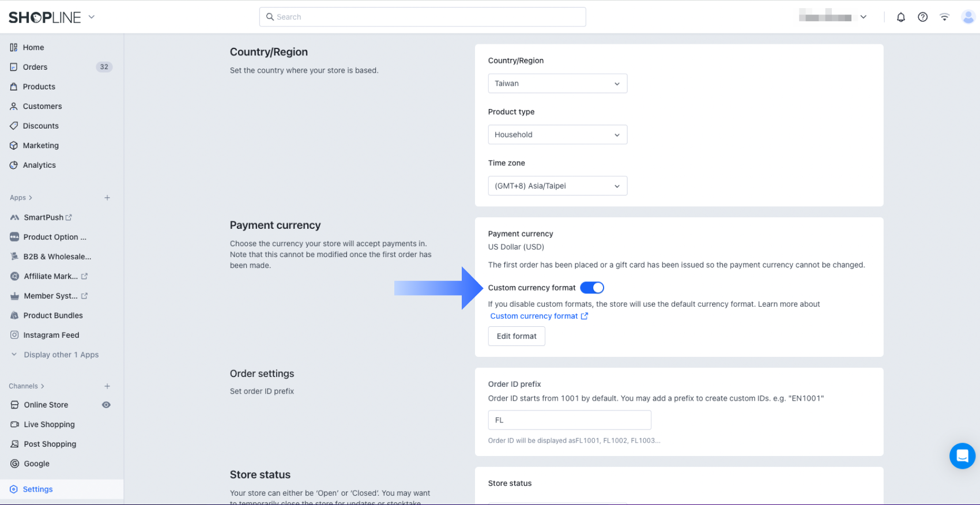Click the wifi status icon in header
Viewport: 980px width, 505px height.
944,17
